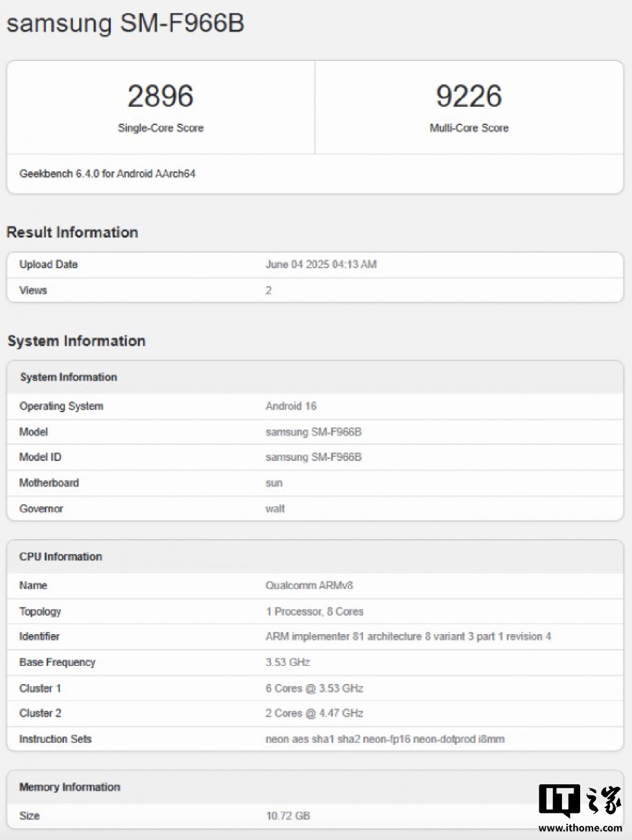Click the Governor value walt
Viewport: 632px width, 840px height.
[x=275, y=509]
